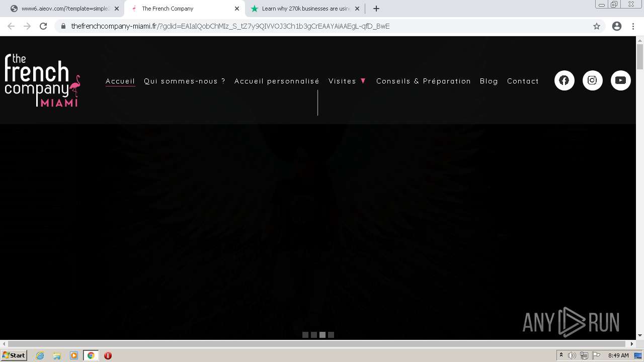View site security lock information
The width and height of the screenshot is (644, 362).
[x=63, y=26]
